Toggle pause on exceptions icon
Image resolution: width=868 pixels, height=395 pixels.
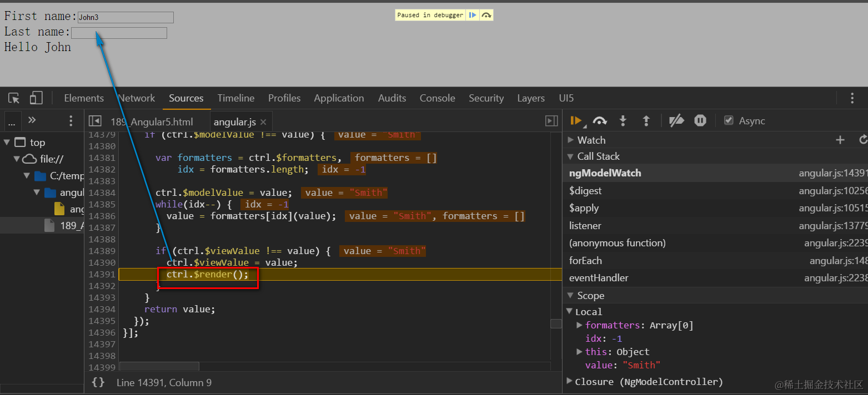(700, 120)
